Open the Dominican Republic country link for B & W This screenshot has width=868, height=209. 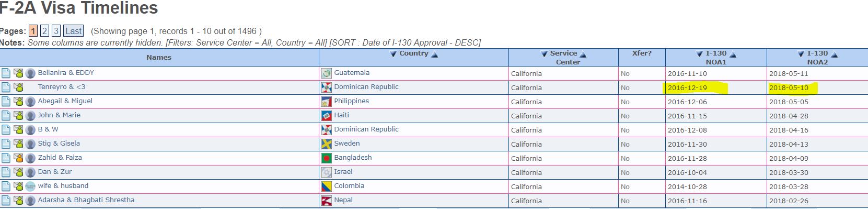click(x=366, y=129)
